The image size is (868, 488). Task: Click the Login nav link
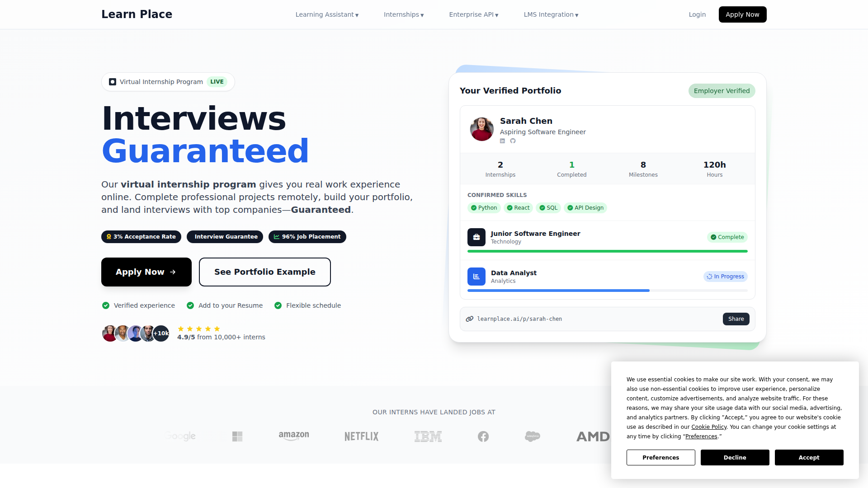(697, 14)
